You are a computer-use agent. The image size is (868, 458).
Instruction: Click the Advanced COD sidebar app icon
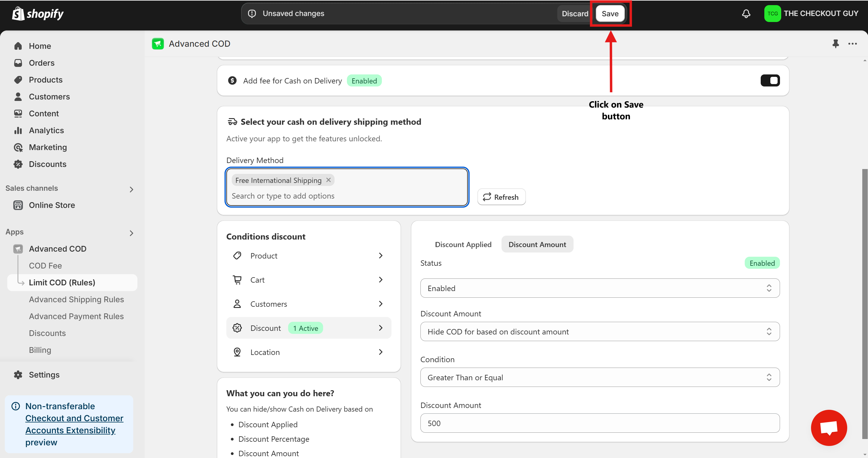(18, 249)
